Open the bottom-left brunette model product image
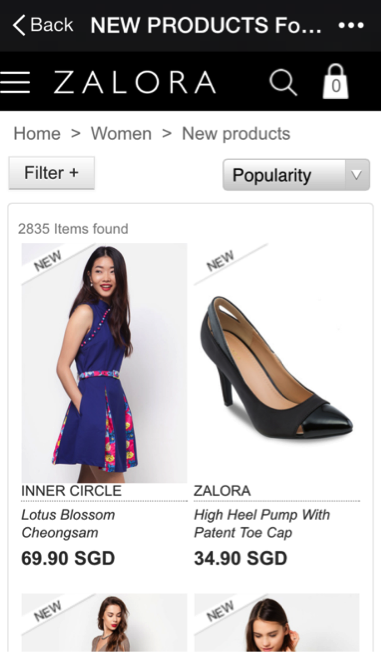The image size is (382, 652). (104, 622)
